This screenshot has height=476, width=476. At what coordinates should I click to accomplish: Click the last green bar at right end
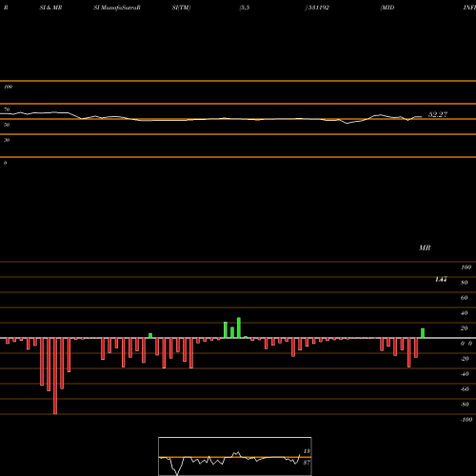tap(423, 333)
